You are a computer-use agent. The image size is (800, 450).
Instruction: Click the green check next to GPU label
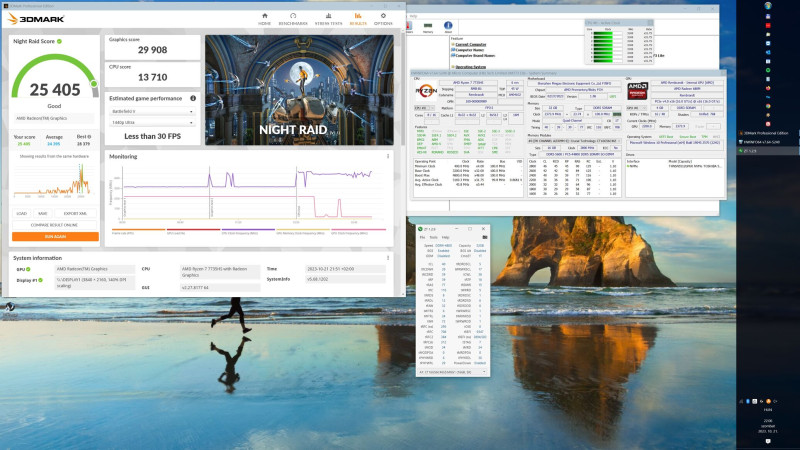click(x=28, y=269)
